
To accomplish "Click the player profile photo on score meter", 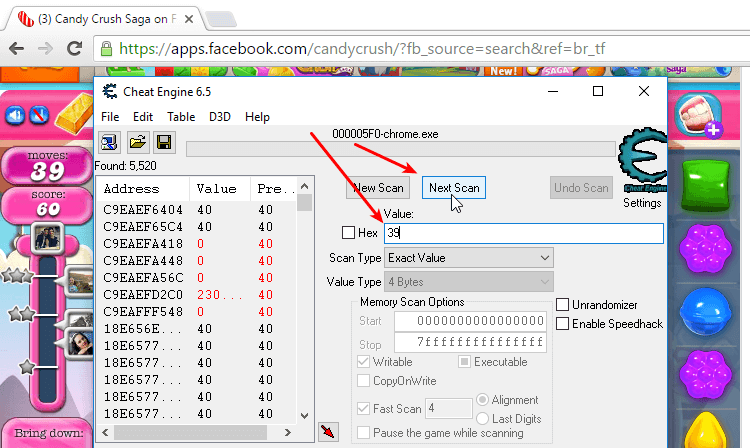I will (x=48, y=238).
